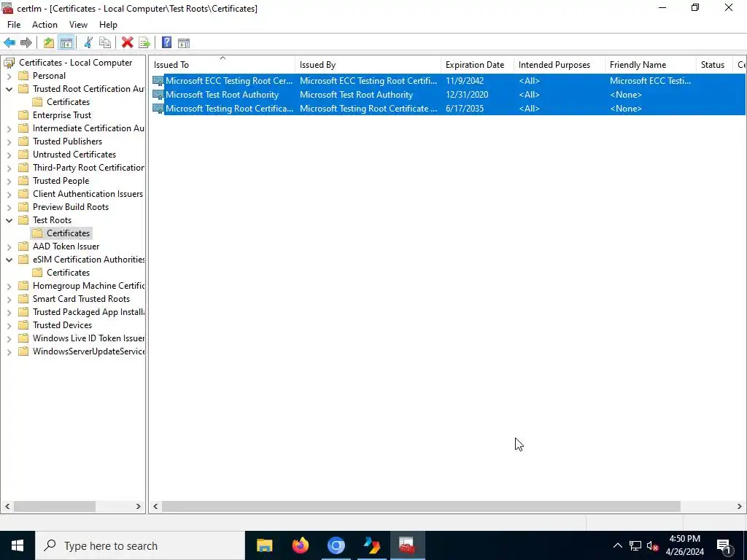This screenshot has width=747, height=560.
Task: Open the Windows Start menu
Action: 18,545
